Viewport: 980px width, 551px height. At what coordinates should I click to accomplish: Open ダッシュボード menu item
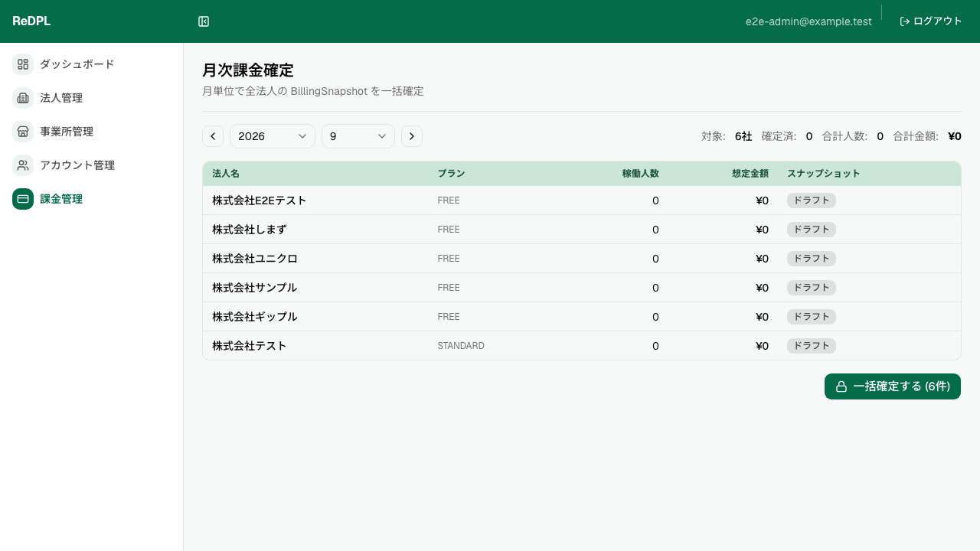92,64
